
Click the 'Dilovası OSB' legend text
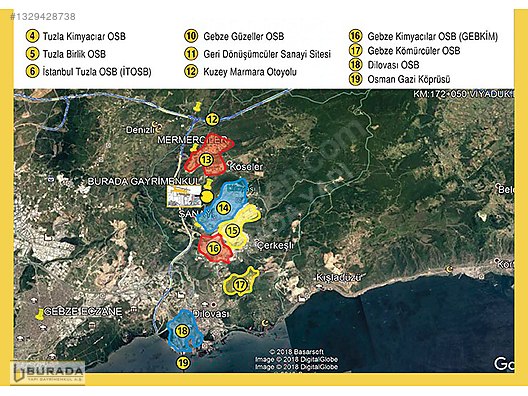point(393,65)
